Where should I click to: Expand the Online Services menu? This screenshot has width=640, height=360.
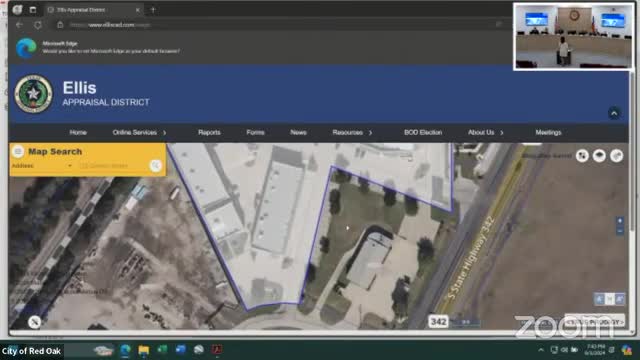coord(139,132)
